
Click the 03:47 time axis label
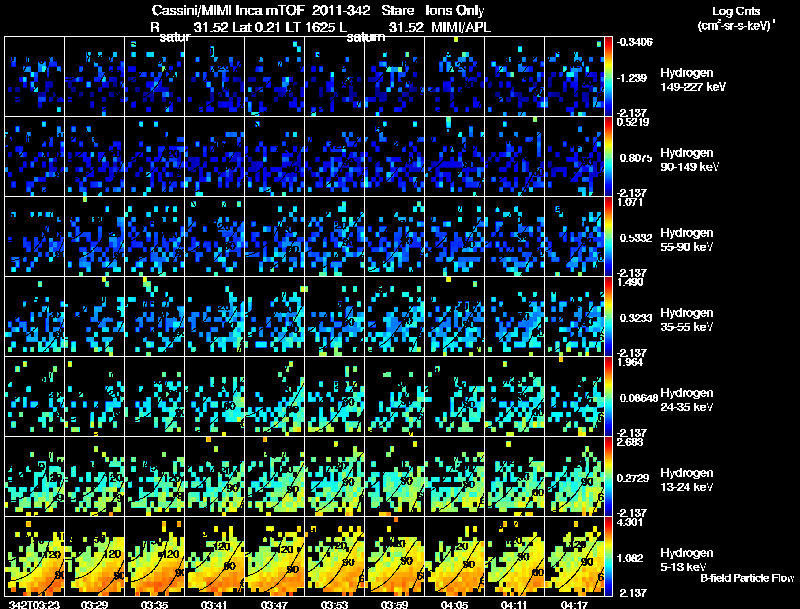[x=274, y=604]
